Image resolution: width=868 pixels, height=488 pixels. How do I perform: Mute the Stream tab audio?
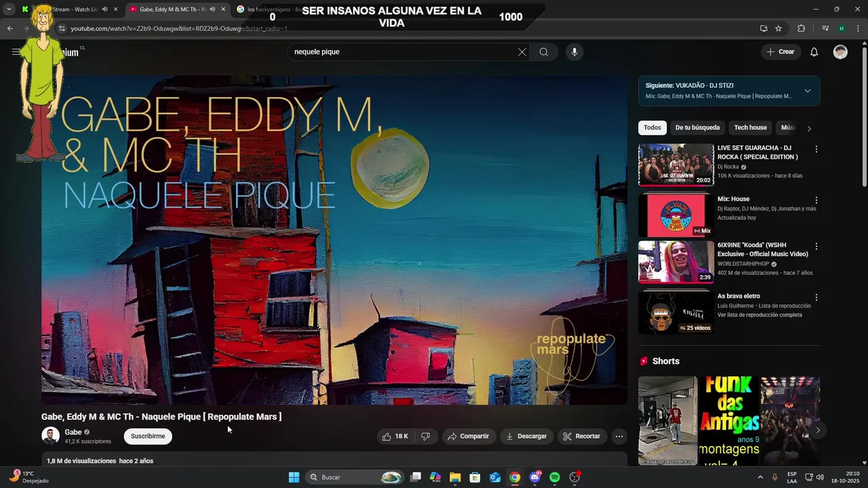coord(104,9)
